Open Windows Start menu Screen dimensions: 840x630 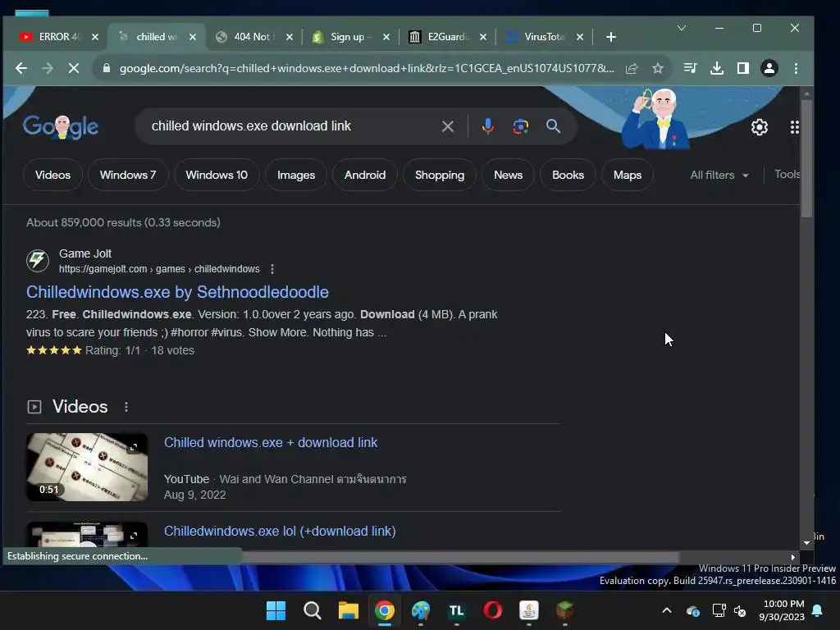pos(276,610)
